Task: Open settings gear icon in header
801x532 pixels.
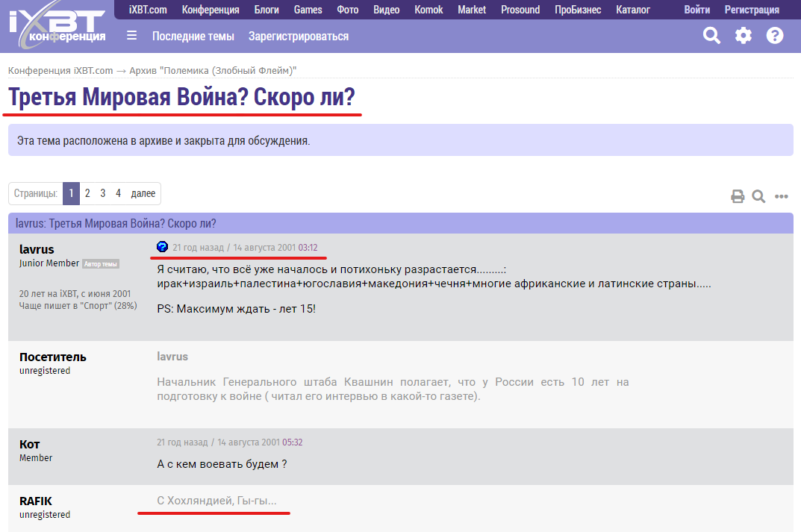Action: [x=744, y=35]
